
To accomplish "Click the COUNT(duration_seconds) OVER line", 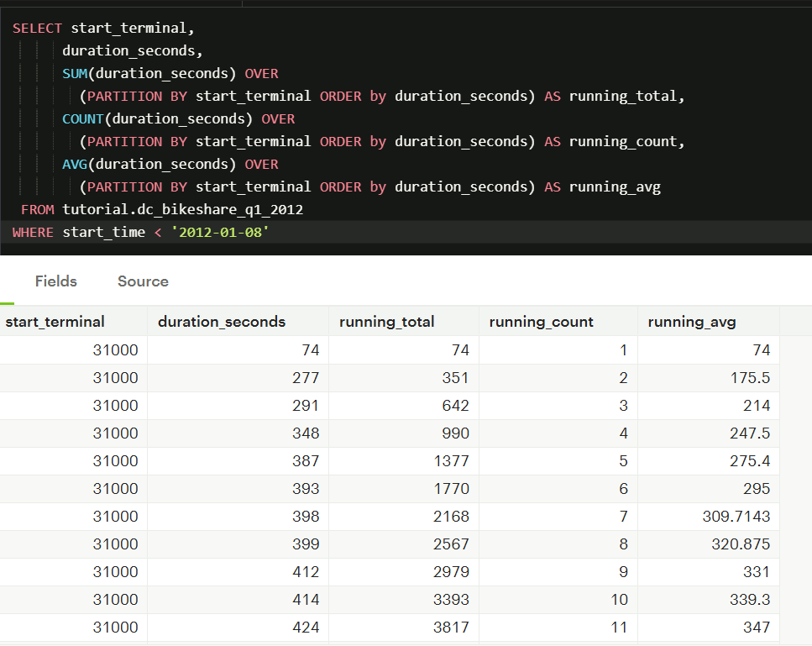I will (178, 118).
